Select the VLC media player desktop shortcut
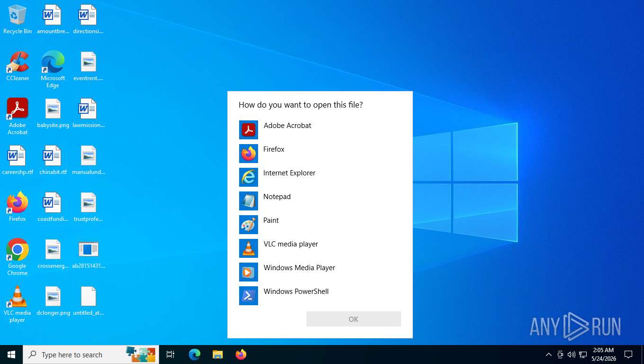Screen dimensions: 644x364 [x=18, y=304]
